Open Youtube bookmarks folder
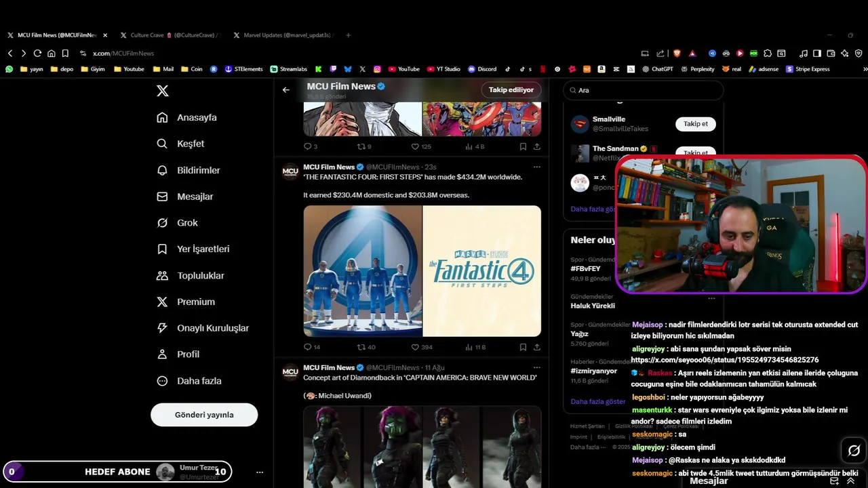868x488 pixels. pyautogui.click(x=129, y=69)
